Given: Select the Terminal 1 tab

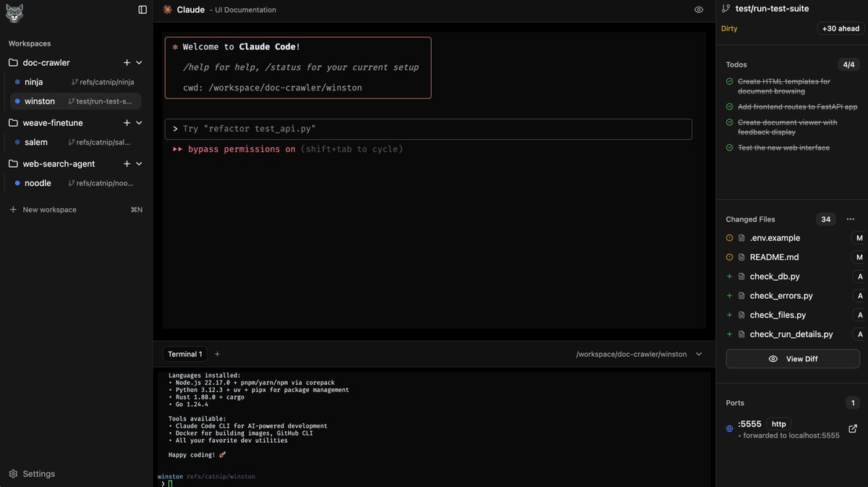Looking at the screenshot, I should (x=184, y=354).
